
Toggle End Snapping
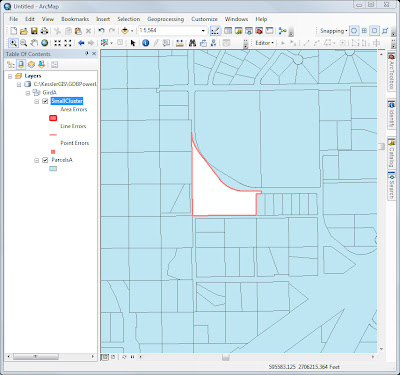(x=364, y=31)
